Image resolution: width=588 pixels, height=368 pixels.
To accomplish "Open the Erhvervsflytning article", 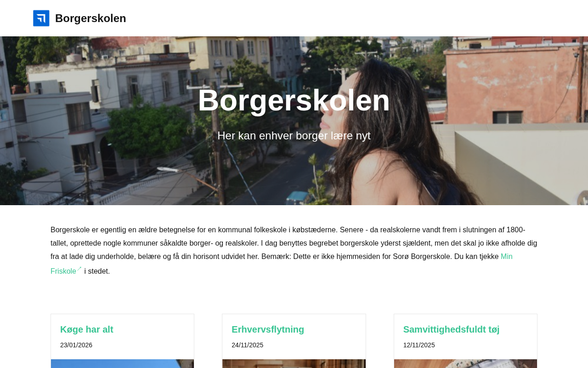I will tap(268, 329).
